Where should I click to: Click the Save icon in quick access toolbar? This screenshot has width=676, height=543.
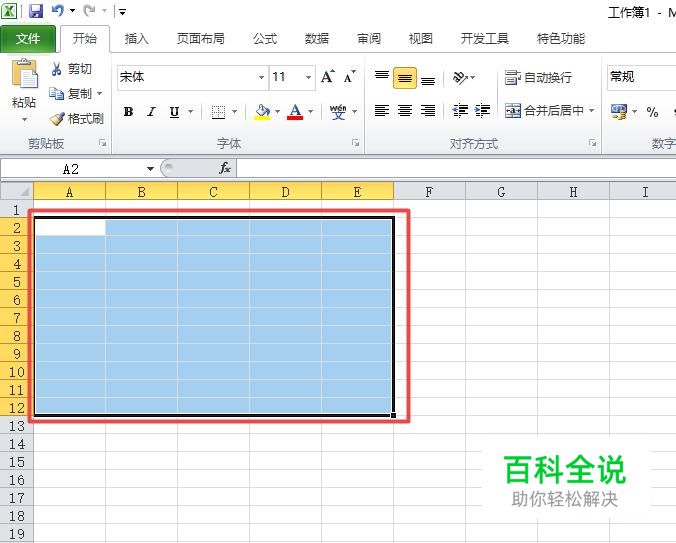point(36,11)
